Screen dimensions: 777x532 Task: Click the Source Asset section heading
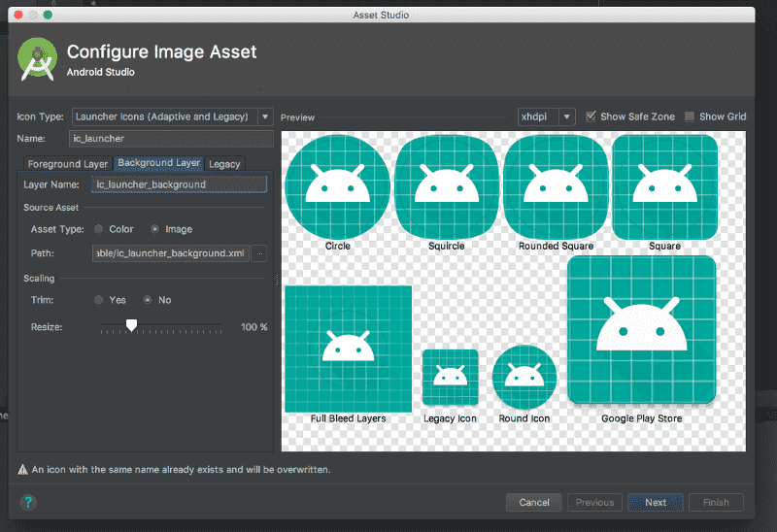click(x=51, y=208)
